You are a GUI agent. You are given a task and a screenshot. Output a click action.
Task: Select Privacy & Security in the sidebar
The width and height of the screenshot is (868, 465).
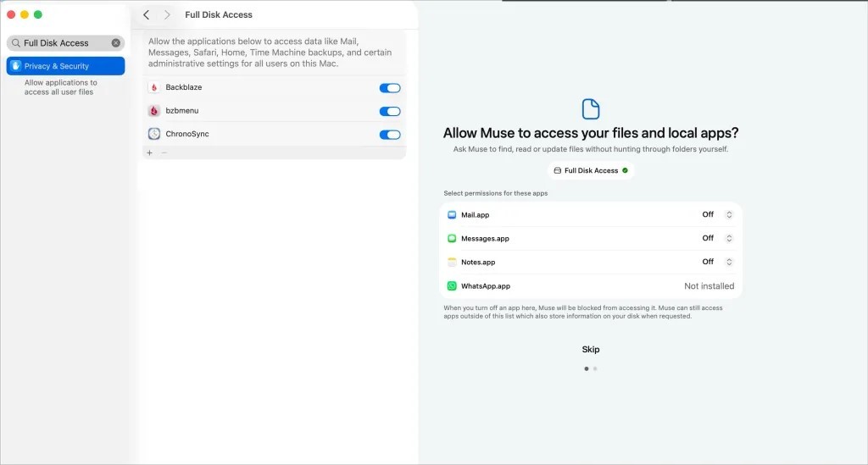tap(65, 66)
